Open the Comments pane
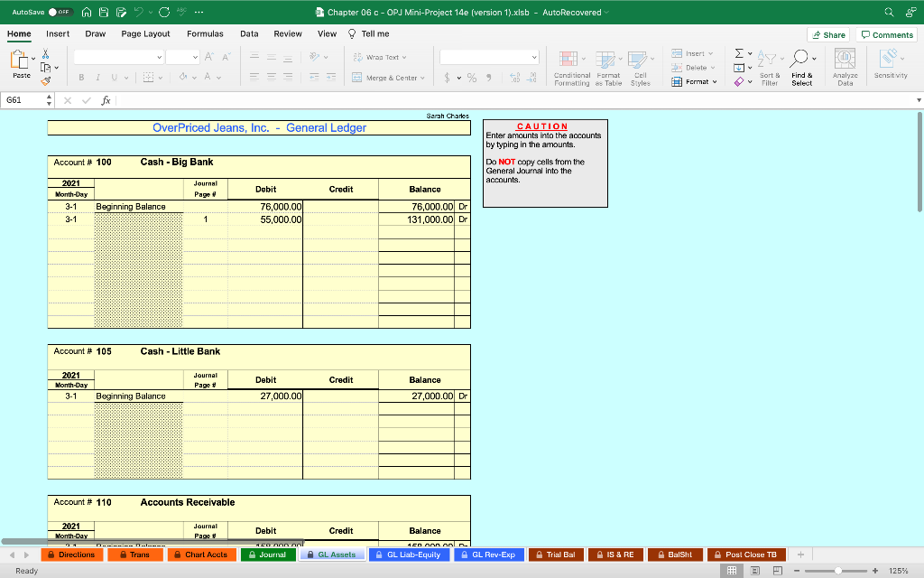 [887, 35]
